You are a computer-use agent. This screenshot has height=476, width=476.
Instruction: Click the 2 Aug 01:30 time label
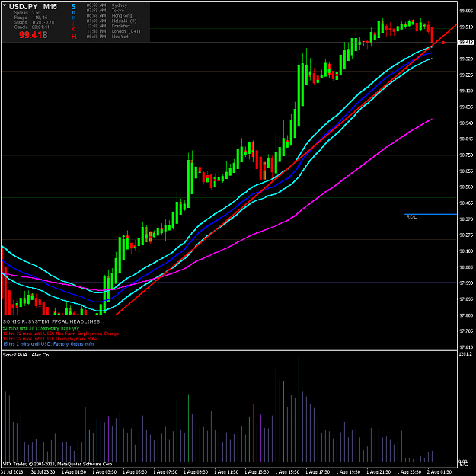tap(439, 472)
